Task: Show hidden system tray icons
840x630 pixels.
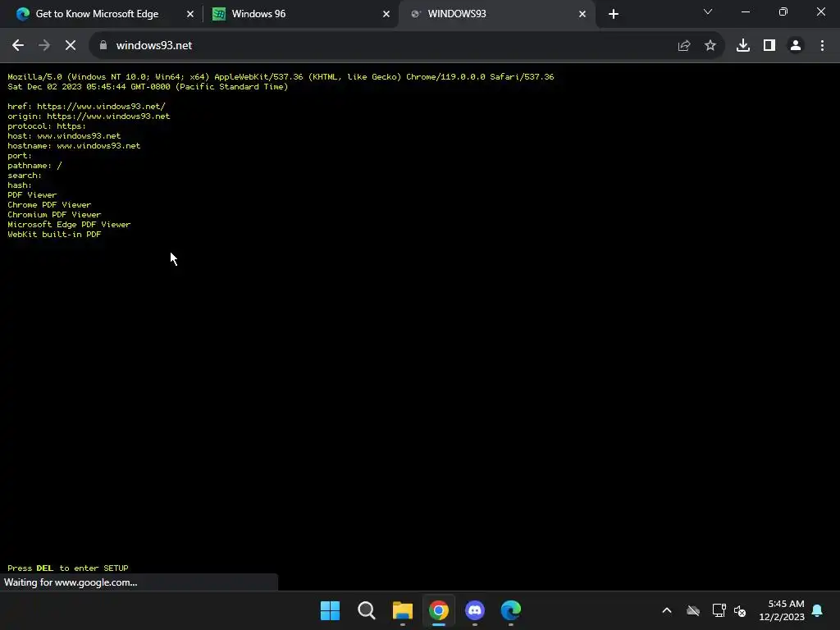Action: click(667, 610)
